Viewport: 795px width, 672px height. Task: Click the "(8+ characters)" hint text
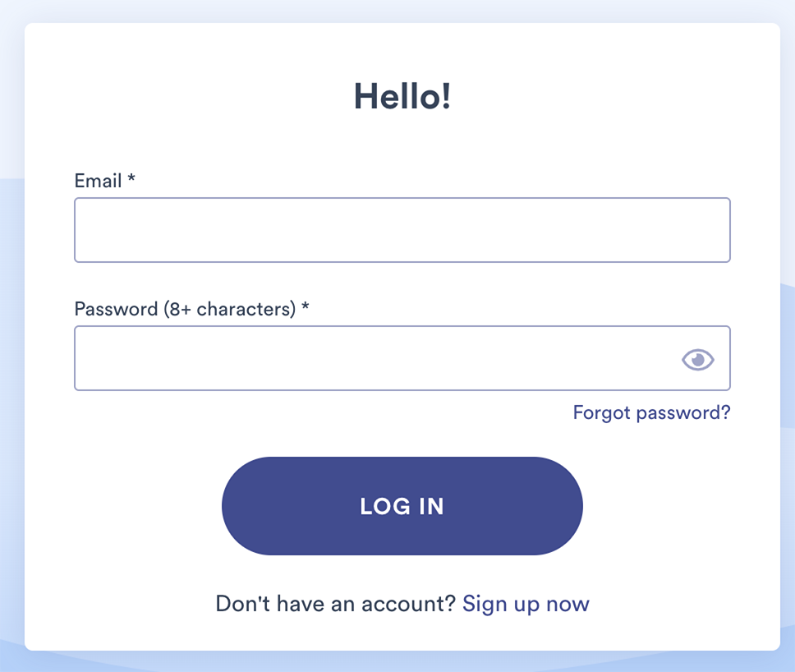pyautogui.click(x=230, y=309)
